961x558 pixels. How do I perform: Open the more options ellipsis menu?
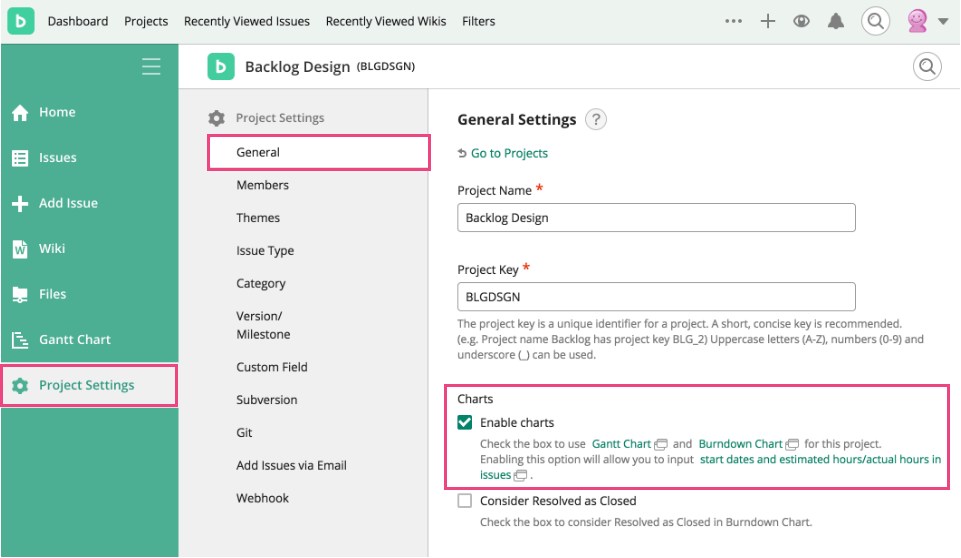pyautogui.click(x=733, y=21)
